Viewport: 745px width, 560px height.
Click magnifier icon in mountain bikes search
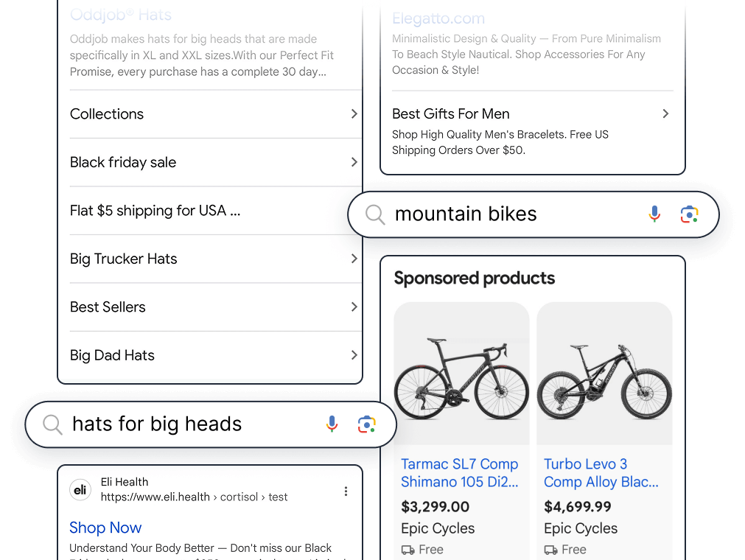375,214
